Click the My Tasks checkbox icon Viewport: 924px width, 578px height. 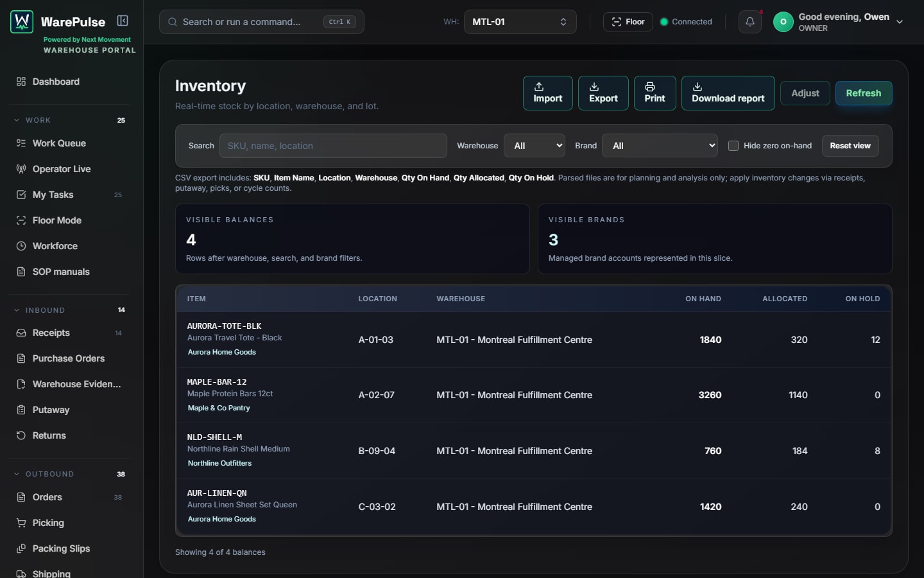click(x=21, y=195)
